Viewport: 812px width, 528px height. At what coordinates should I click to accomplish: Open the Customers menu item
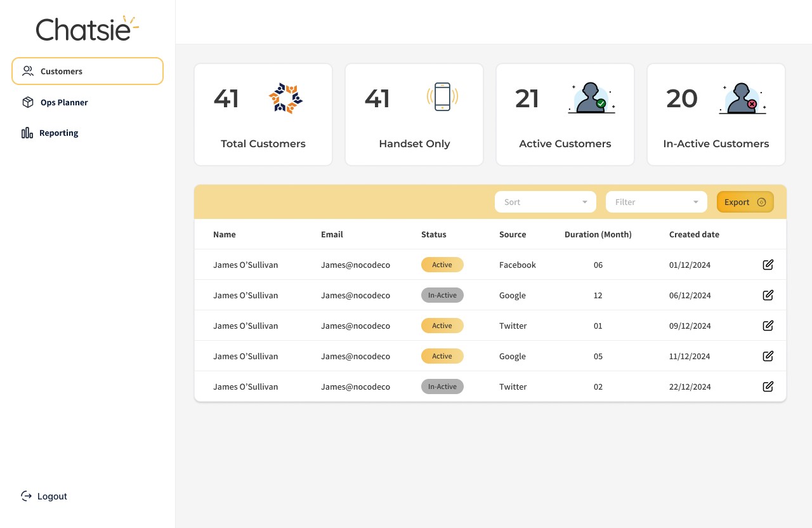pos(88,71)
